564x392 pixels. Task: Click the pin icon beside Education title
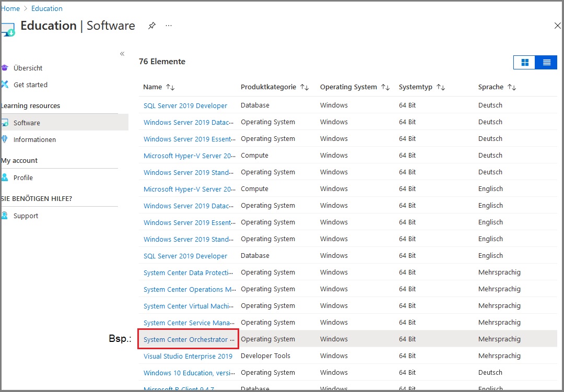pos(151,26)
